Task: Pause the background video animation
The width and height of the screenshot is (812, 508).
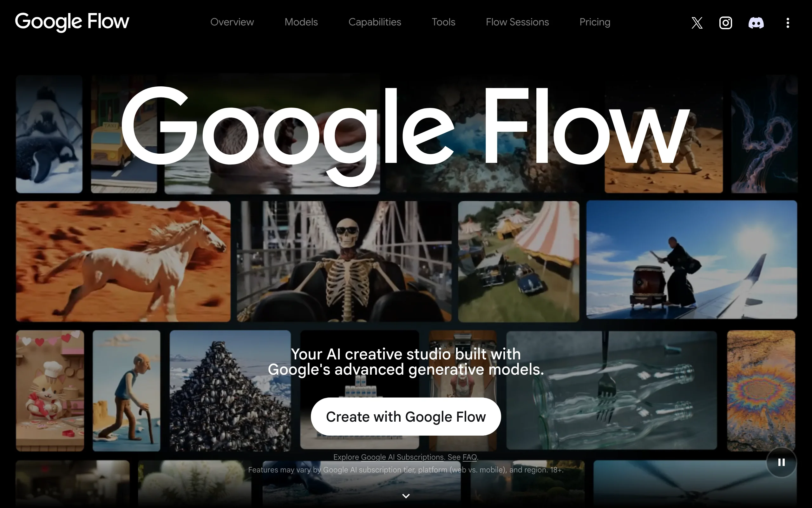Action: 781,462
